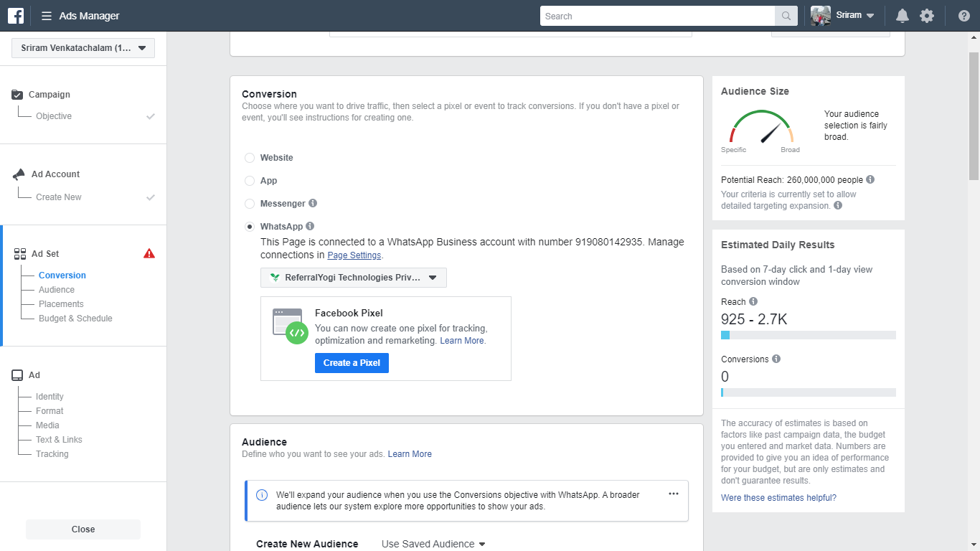Click the Facebook logo icon
980x551 pixels.
pos(16,16)
